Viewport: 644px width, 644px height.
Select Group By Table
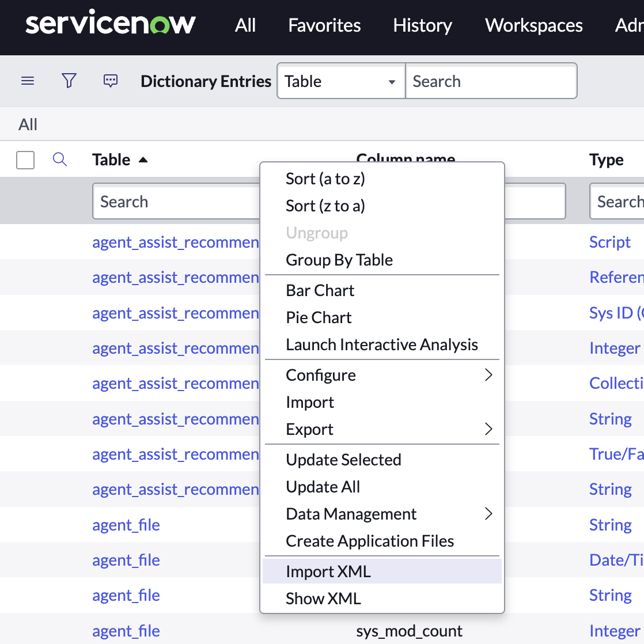point(382,260)
